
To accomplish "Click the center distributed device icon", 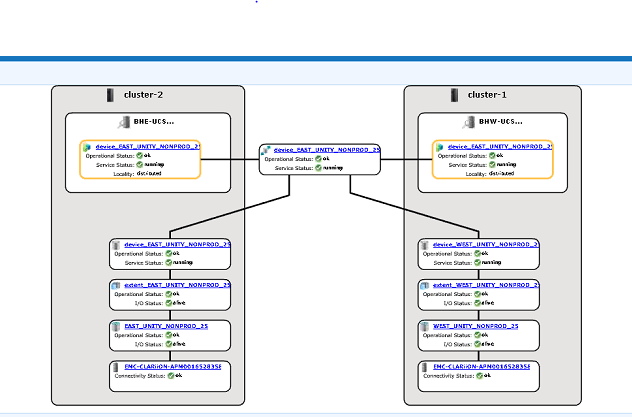I will (x=266, y=149).
